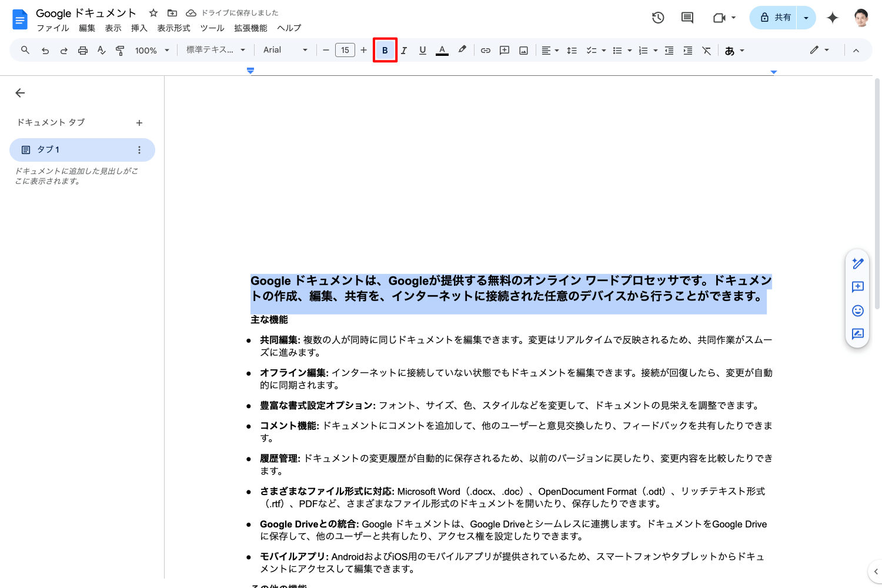
Task: Toggle underline formatting
Action: pyautogui.click(x=423, y=51)
